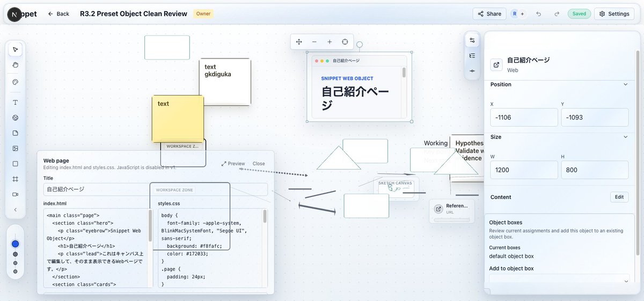This screenshot has width=644, height=301.
Task: Click the web object preview scrollbar
Action: (x=404, y=72)
